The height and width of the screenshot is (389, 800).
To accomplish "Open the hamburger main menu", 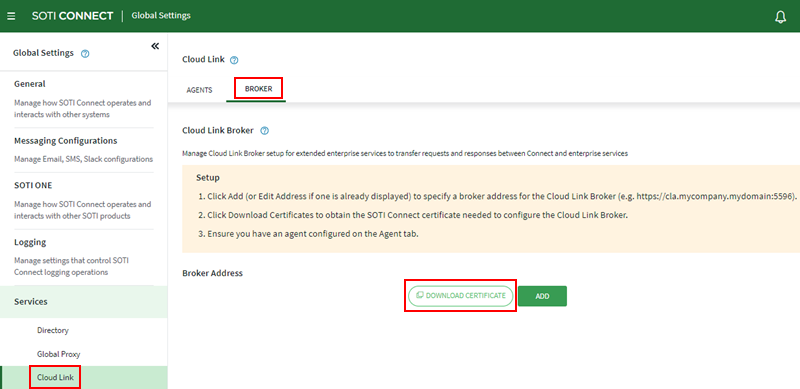I will (x=11, y=16).
